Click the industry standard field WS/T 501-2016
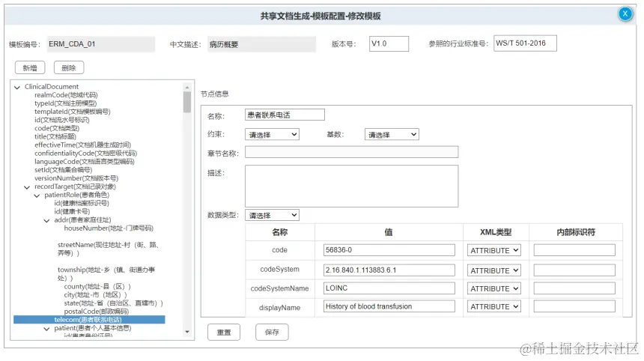The height and width of the screenshot is (361, 644). [525, 43]
